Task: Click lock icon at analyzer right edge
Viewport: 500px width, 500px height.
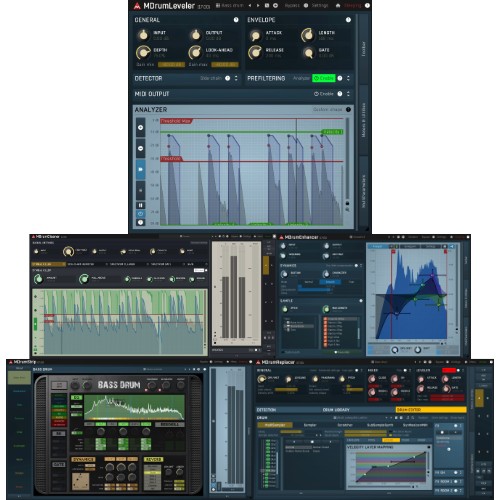Action: [347, 203]
